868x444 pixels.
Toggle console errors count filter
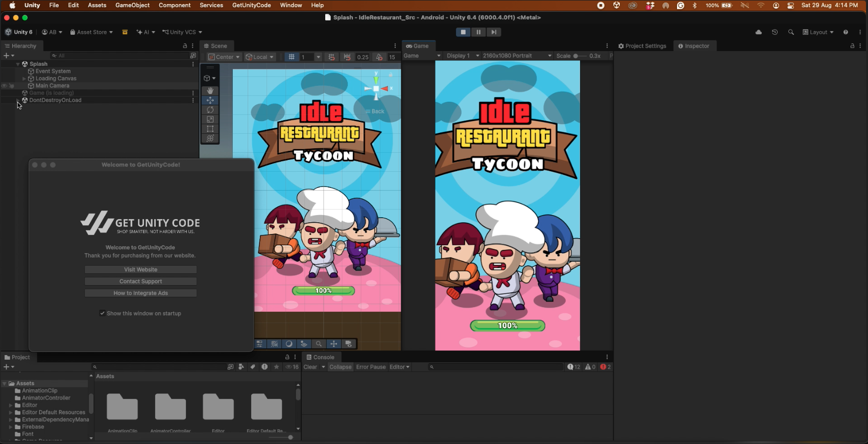coord(606,367)
